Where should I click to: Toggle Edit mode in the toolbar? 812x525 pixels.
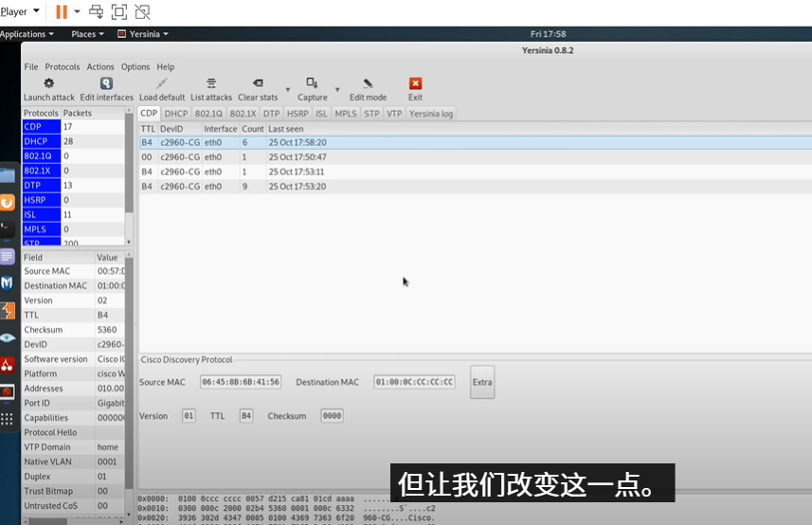coord(368,83)
